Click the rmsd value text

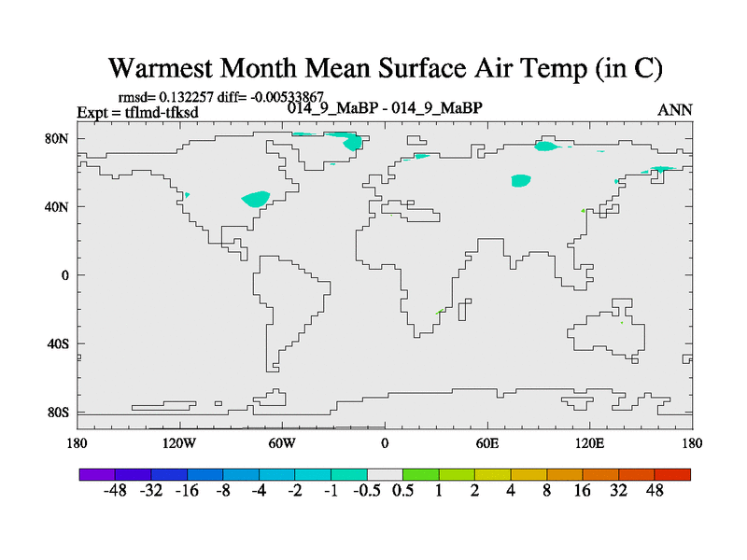(x=220, y=97)
